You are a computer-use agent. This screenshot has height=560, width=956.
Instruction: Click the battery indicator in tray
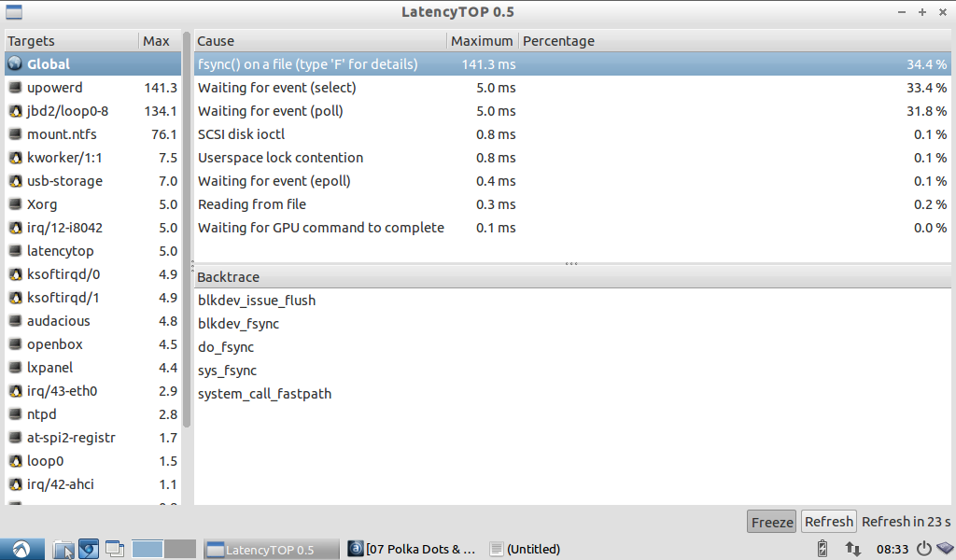point(822,549)
